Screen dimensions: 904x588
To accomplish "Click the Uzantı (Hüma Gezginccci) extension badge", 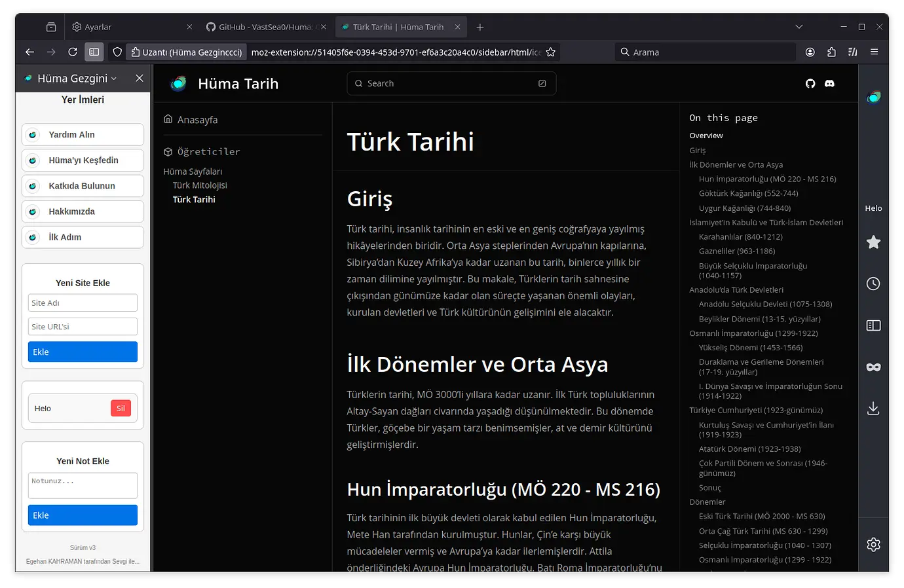I will (x=187, y=52).
